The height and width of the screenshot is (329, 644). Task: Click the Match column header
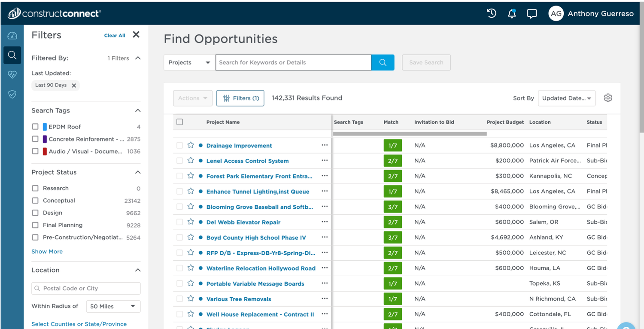click(391, 122)
